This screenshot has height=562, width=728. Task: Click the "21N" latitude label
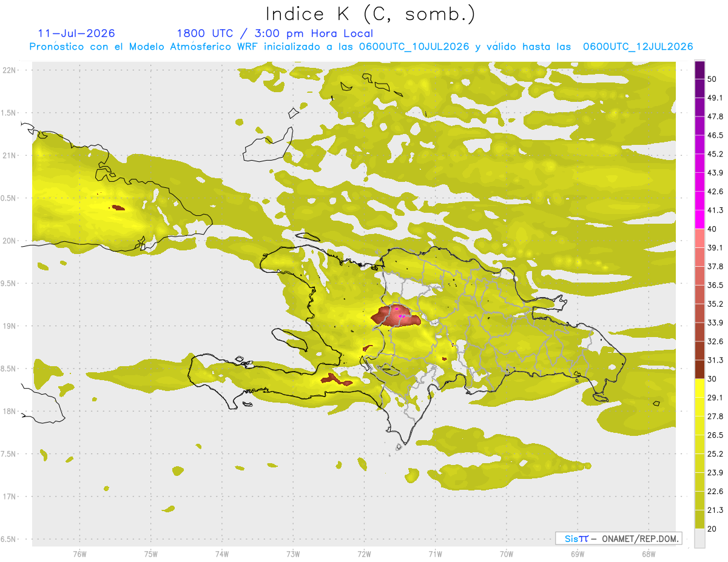[10, 155]
